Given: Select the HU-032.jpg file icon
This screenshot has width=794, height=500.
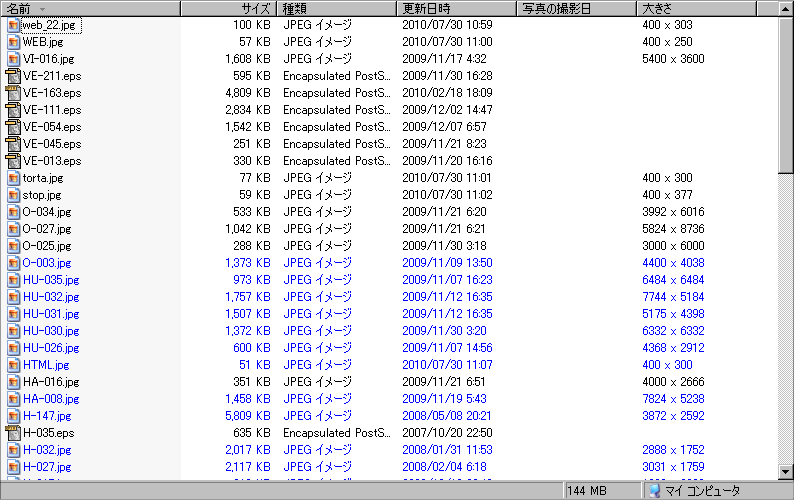Looking at the screenshot, I should 14,297.
